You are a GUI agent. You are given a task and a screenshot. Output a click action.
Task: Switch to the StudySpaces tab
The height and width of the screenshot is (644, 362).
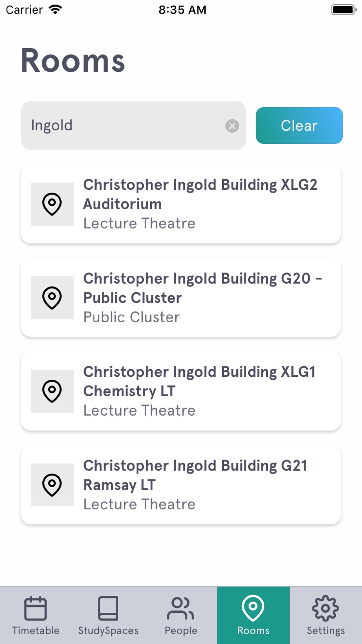click(x=108, y=615)
